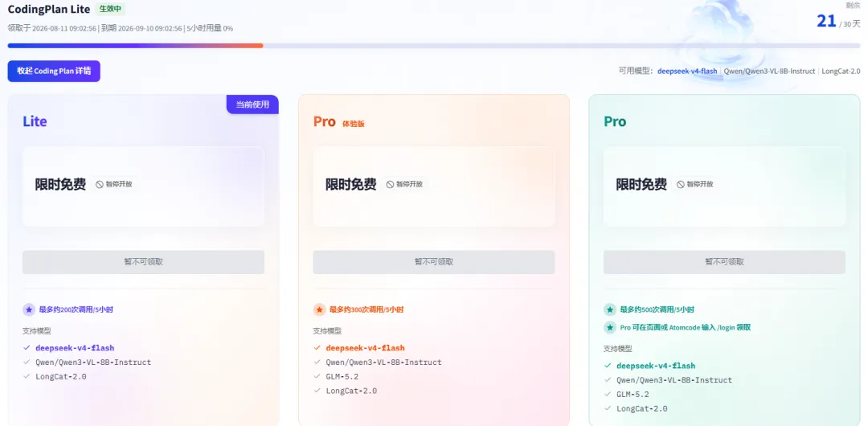Click 限时免费 text in Pro 体验版 card
The width and height of the screenshot is (868, 426).
(x=351, y=185)
